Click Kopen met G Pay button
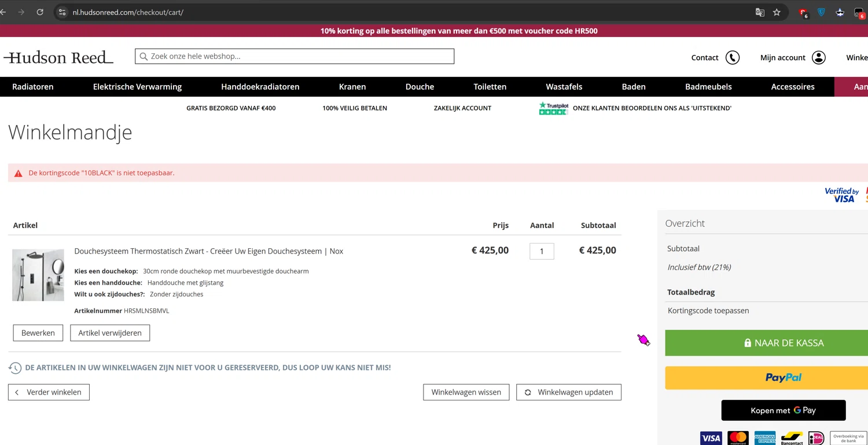 click(x=784, y=410)
